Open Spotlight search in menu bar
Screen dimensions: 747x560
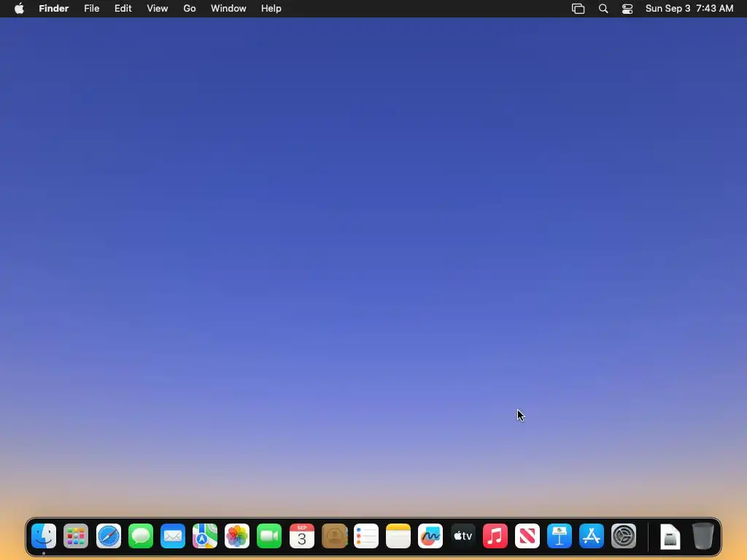coord(603,9)
